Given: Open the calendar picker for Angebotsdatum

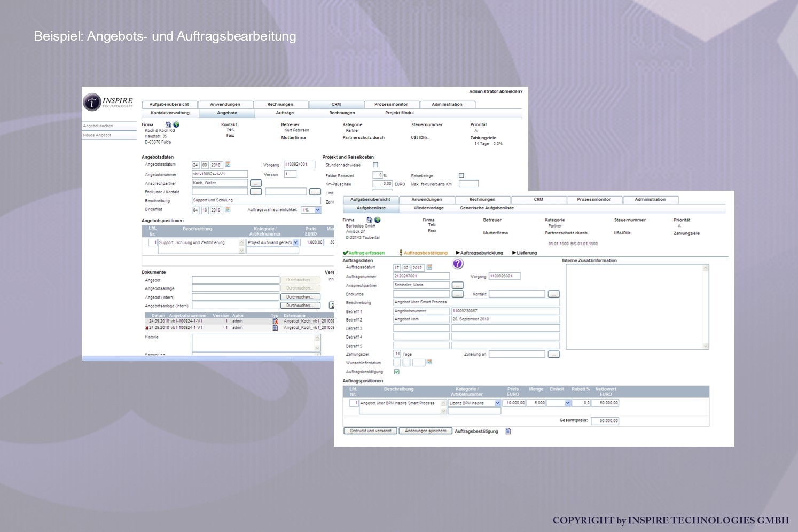Looking at the screenshot, I should click(228, 165).
